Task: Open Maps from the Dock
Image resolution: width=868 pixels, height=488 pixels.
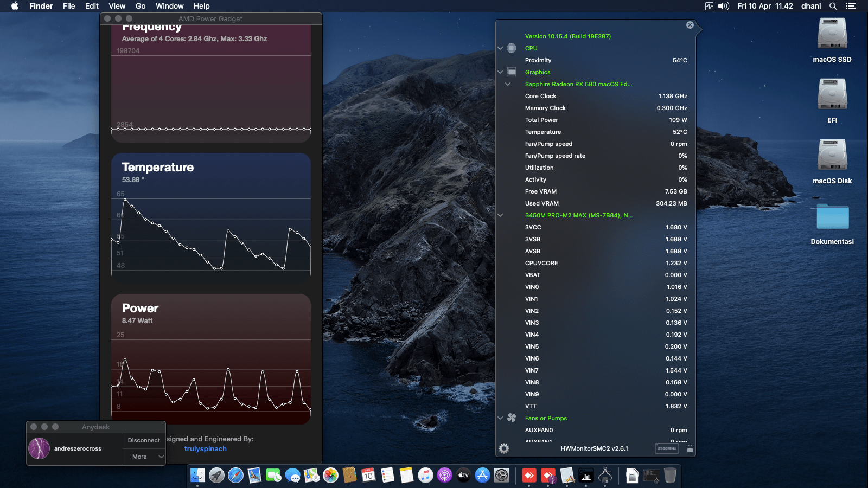Action: [x=311, y=476]
